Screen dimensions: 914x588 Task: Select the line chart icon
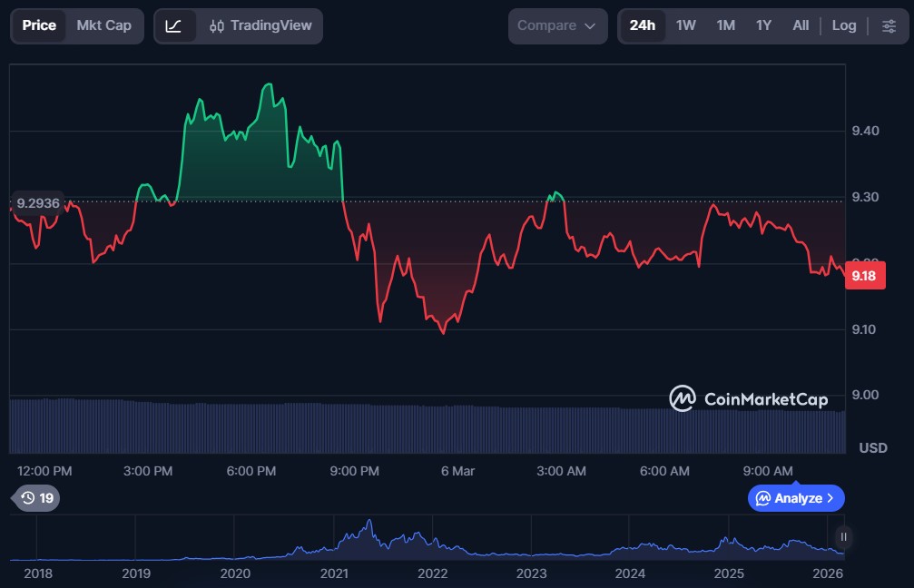176,25
